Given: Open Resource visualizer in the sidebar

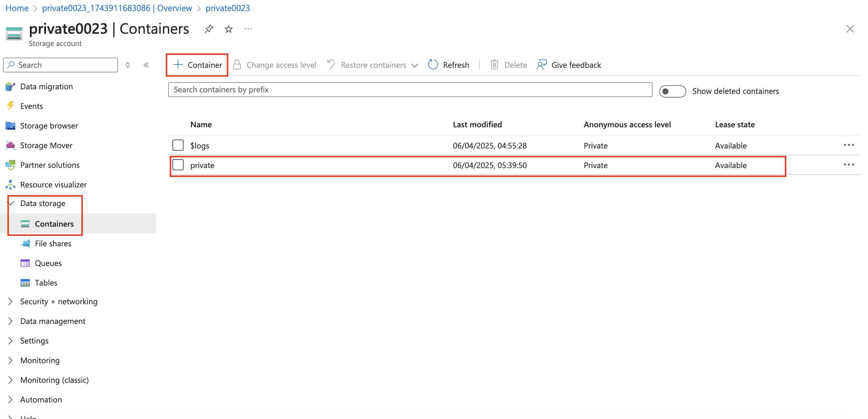Looking at the screenshot, I should click(53, 184).
